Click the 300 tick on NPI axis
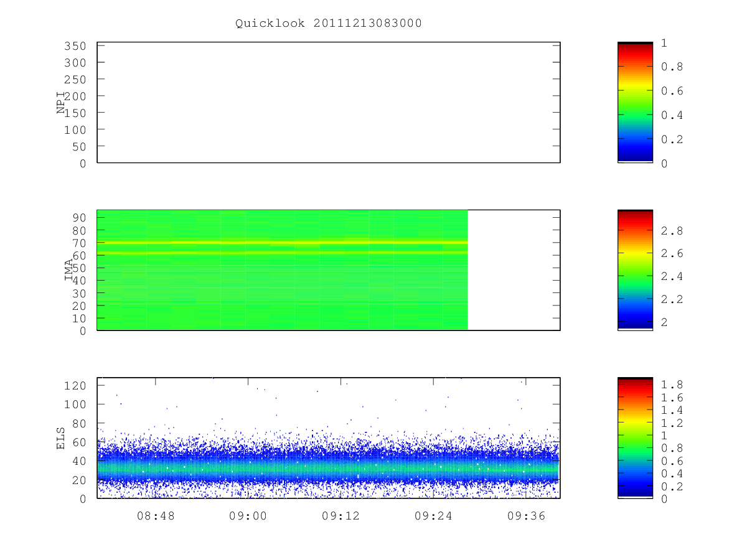Image resolution: width=747 pixels, height=560 pixels. [x=75, y=63]
